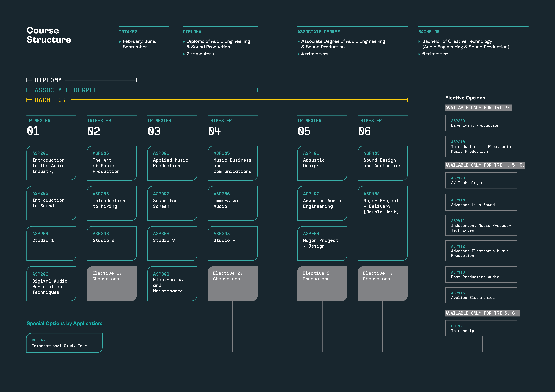Screen dimensions: 555x392
Task: Click the ASP302 Sound for Screen card
Action: (172, 203)
